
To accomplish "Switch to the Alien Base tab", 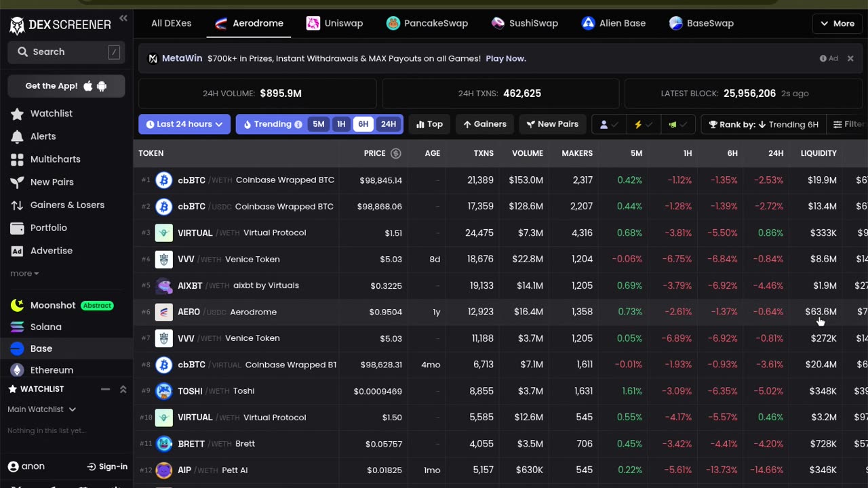I will tap(613, 23).
